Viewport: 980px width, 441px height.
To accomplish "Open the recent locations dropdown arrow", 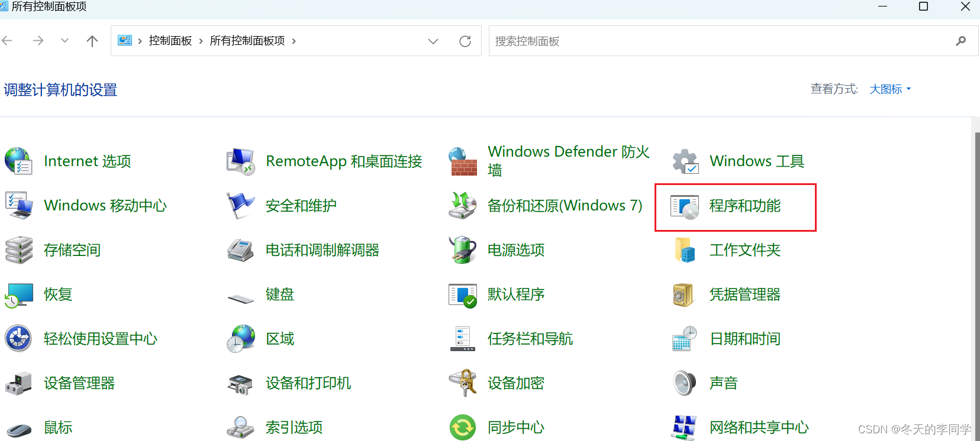I will (65, 41).
